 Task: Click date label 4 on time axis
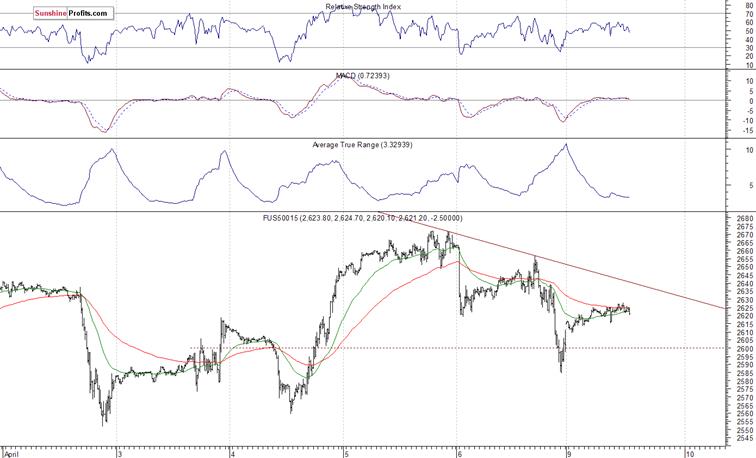[x=233, y=454]
